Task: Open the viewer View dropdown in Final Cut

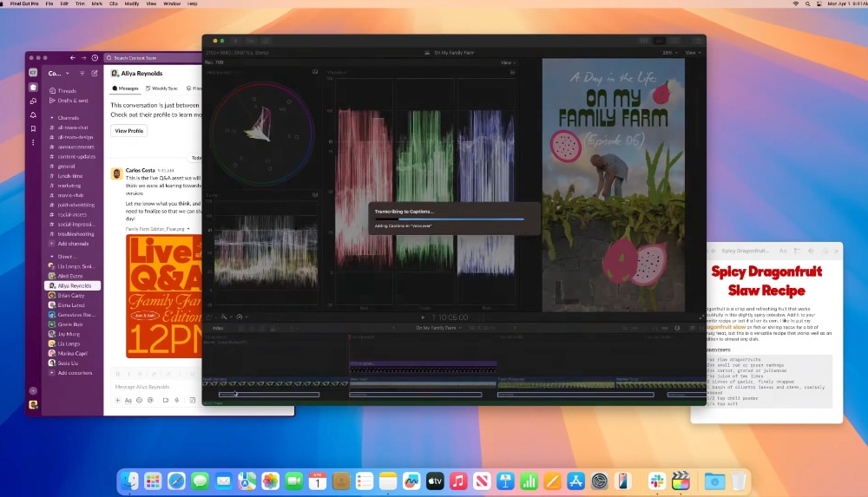Action: click(693, 53)
